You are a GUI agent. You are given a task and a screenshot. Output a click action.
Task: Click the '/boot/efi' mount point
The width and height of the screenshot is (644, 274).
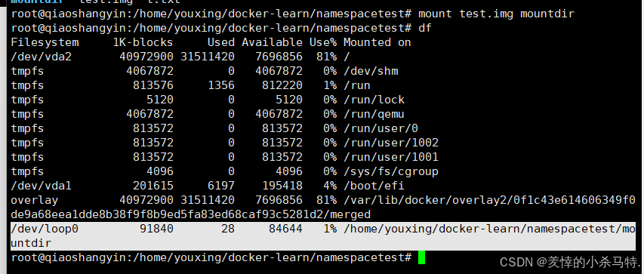pos(374,186)
